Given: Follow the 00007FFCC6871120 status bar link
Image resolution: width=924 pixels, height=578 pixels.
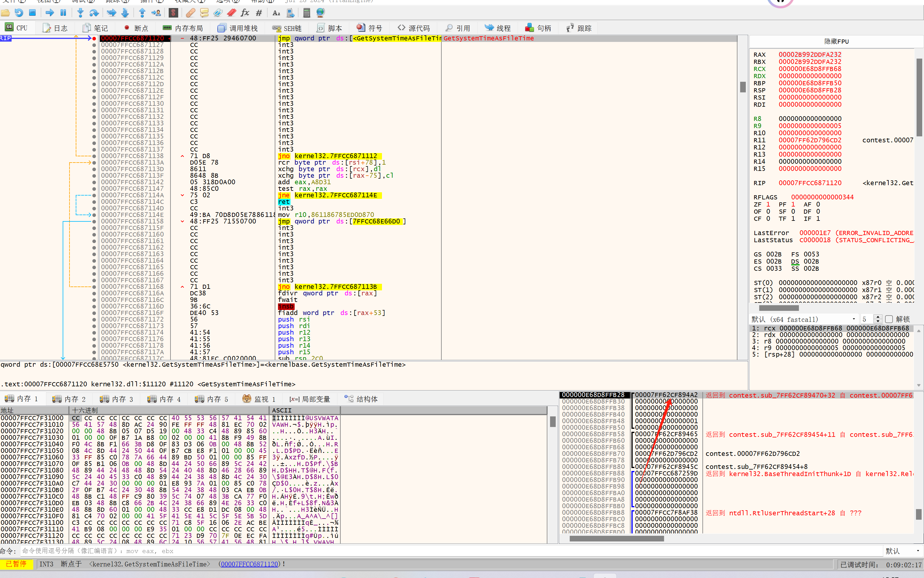Looking at the screenshot, I should [250, 564].
